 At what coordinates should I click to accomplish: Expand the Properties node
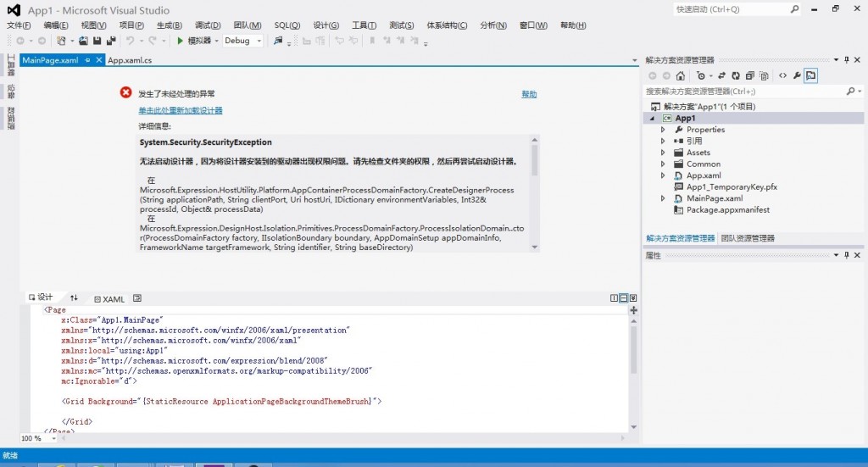[663, 130]
